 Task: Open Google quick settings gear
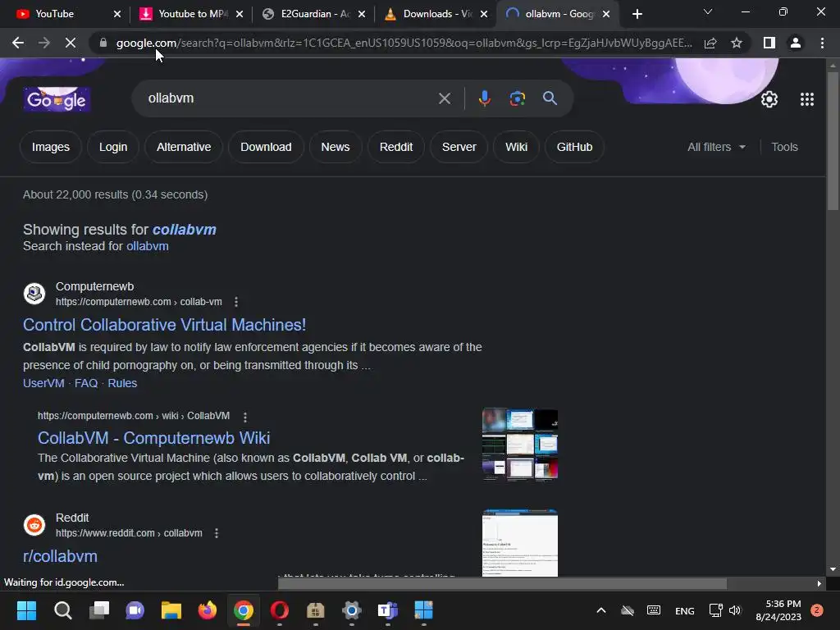[x=769, y=99]
